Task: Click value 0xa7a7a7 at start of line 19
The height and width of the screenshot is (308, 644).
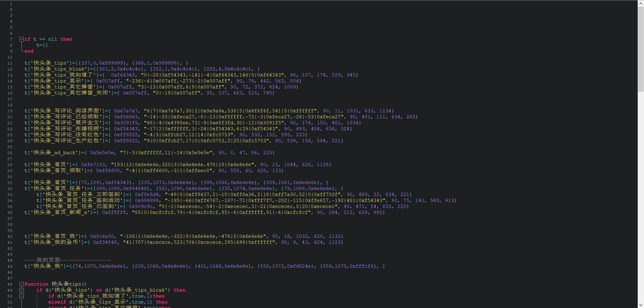Action: (126, 111)
